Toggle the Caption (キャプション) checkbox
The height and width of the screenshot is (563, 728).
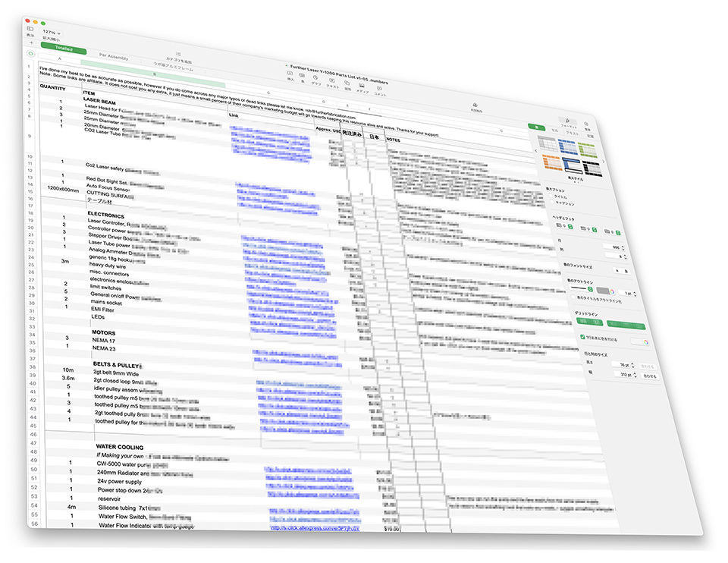tap(554, 201)
